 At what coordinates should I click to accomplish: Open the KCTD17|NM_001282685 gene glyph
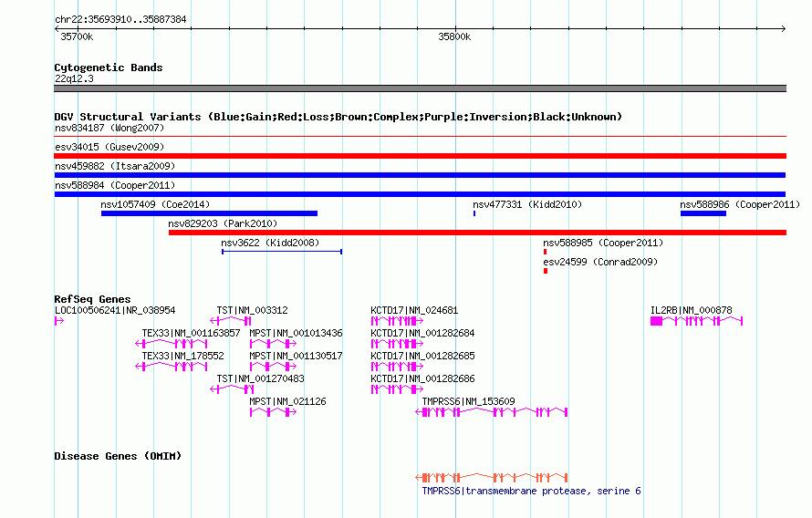(397, 367)
